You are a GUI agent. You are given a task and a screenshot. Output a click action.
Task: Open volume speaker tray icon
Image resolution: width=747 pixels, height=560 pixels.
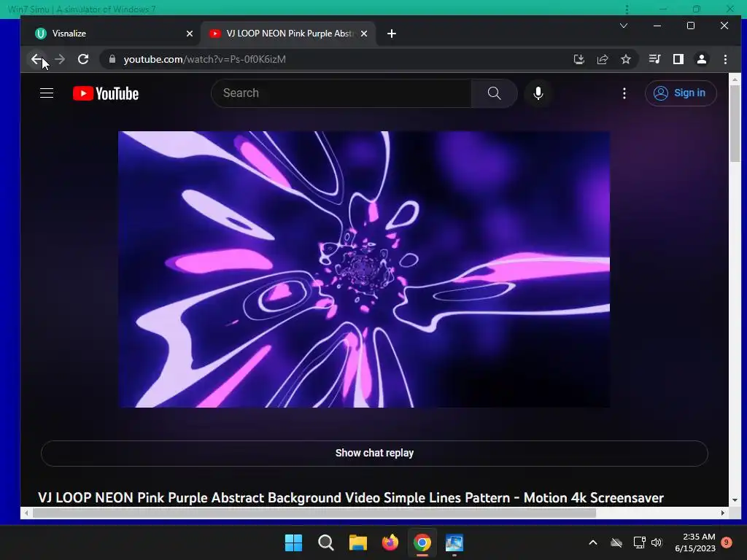657,542
